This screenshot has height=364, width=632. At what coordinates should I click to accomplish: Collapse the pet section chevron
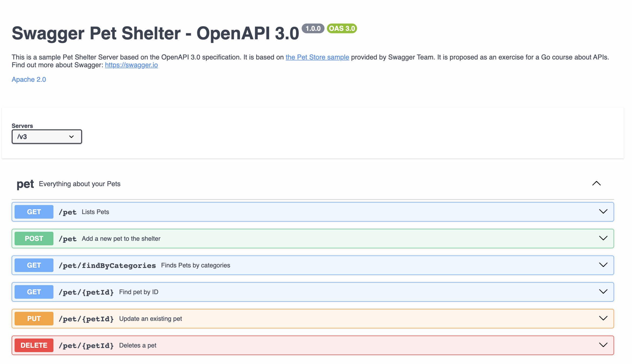596,184
